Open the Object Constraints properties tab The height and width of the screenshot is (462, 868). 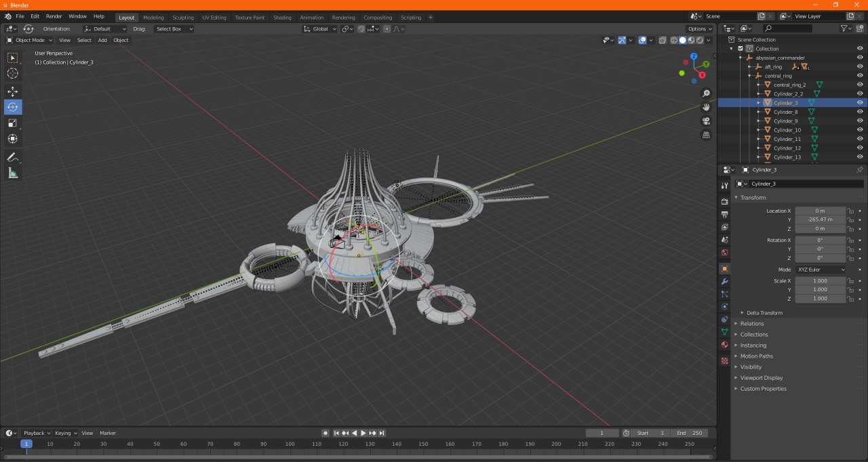[724, 319]
